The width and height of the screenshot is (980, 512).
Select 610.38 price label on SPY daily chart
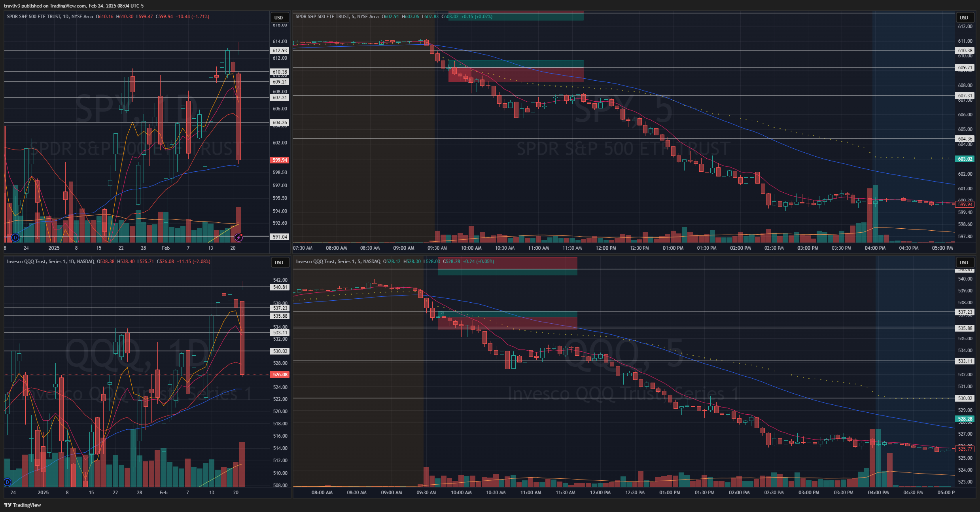pyautogui.click(x=280, y=72)
